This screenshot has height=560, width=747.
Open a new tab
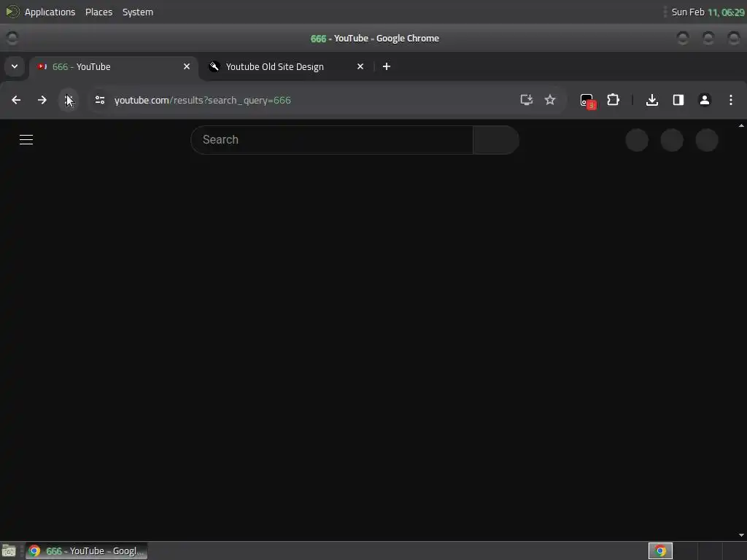pyautogui.click(x=387, y=66)
